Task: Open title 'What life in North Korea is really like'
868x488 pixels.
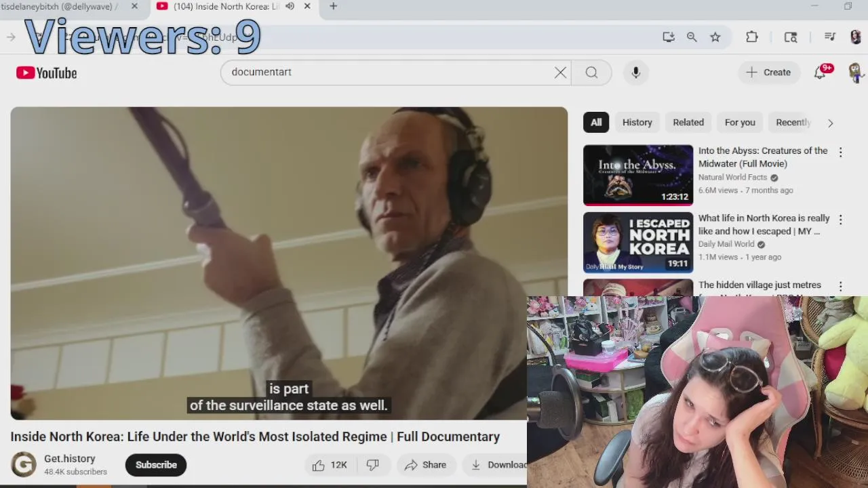Action: pyautogui.click(x=764, y=224)
